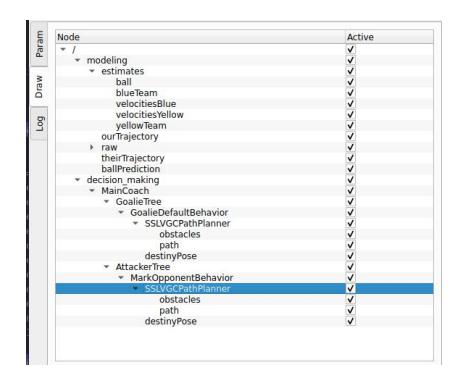Screen dimensions: 460x376
Task: Open the Log tab
Action: click(39, 124)
